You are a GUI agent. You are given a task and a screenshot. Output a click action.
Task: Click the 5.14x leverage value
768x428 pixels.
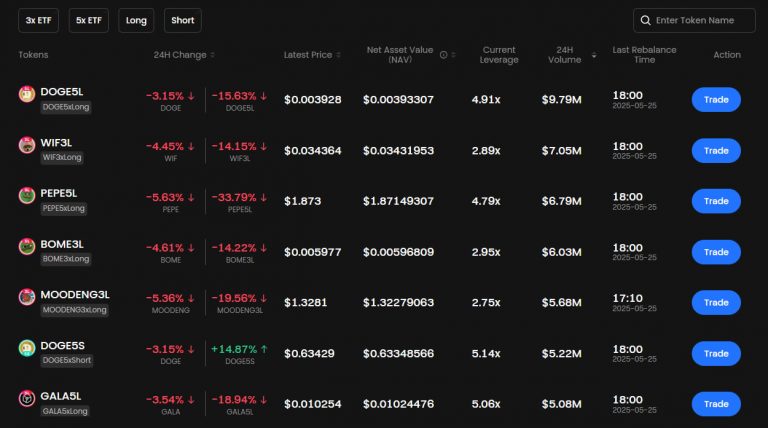[486, 353]
